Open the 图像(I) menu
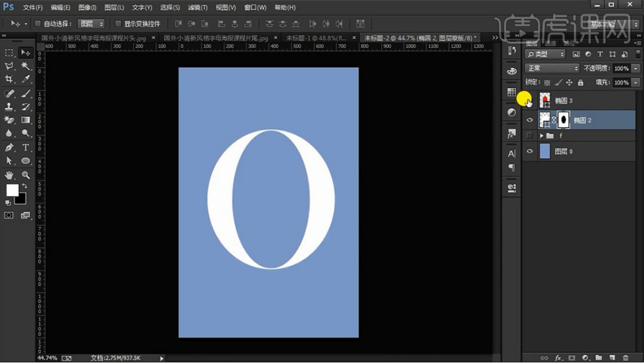This screenshot has width=644, height=363. (87, 7)
